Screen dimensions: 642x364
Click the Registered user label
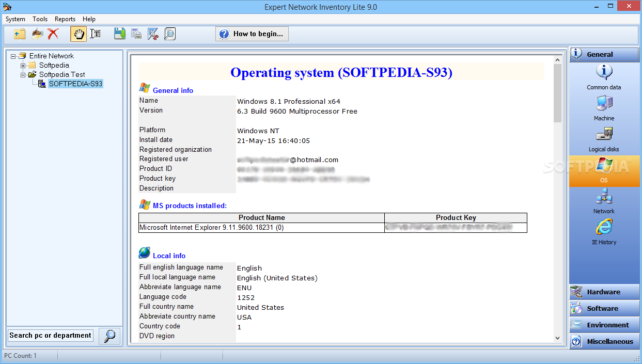click(x=164, y=159)
